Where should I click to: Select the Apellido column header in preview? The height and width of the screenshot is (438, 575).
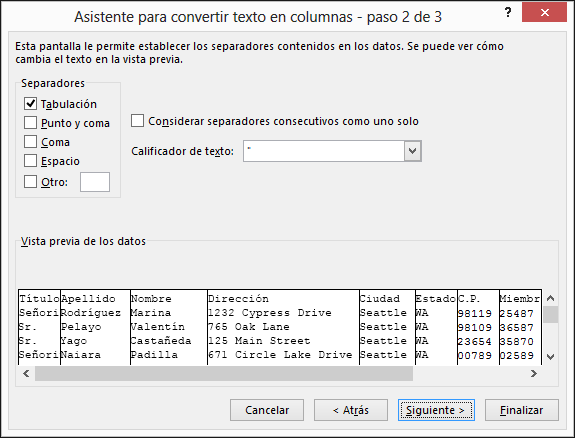[x=88, y=299]
